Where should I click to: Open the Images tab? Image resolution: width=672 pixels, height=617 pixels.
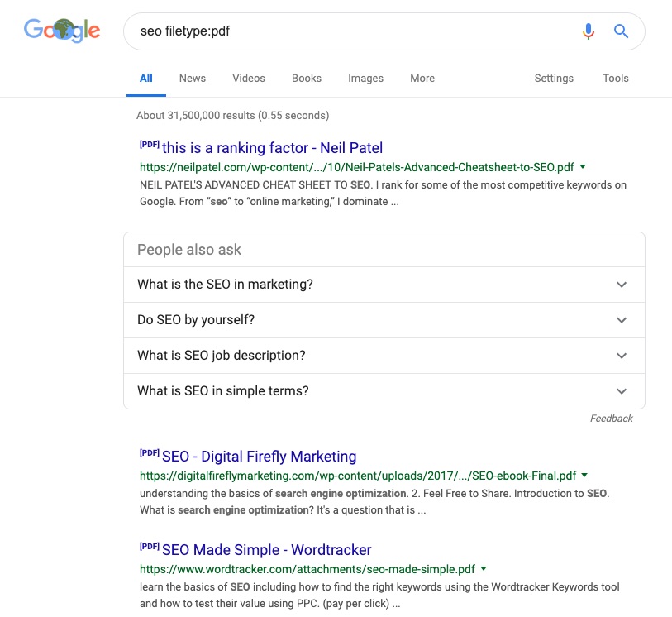(x=365, y=79)
